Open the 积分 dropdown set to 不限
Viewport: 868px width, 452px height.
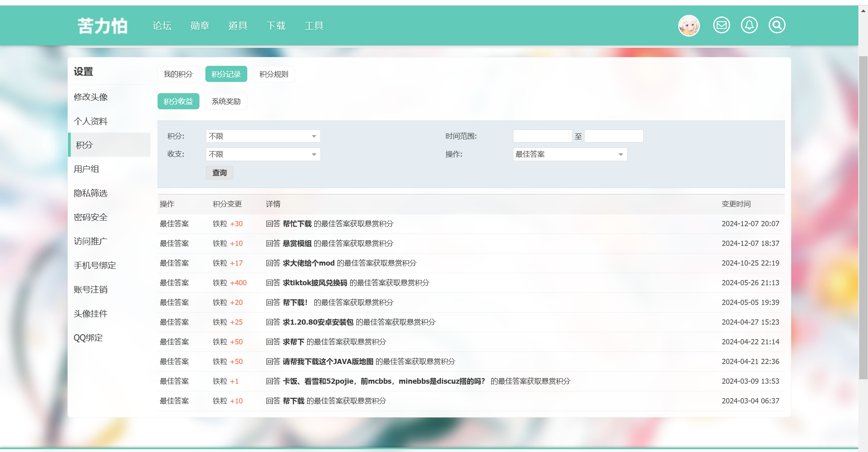coord(263,136)
